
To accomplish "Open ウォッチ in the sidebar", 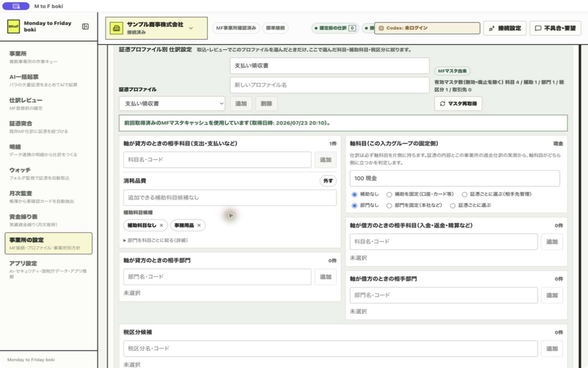I will click(x=48, y=174).
